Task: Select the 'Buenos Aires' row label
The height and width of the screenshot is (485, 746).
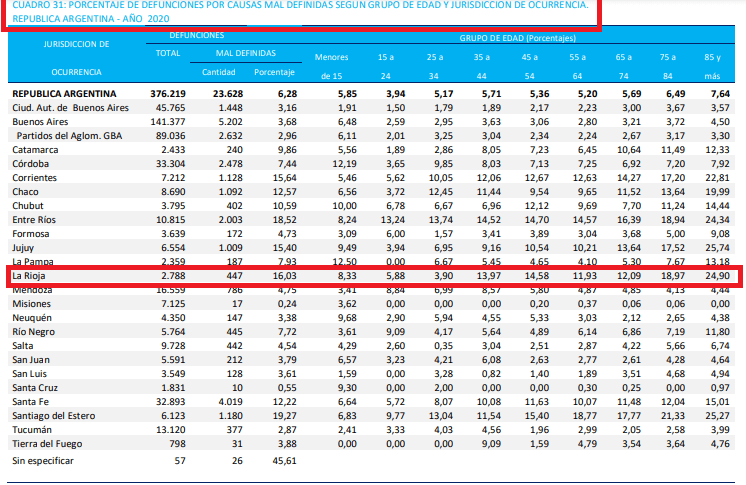Action: tap(40, 122)
